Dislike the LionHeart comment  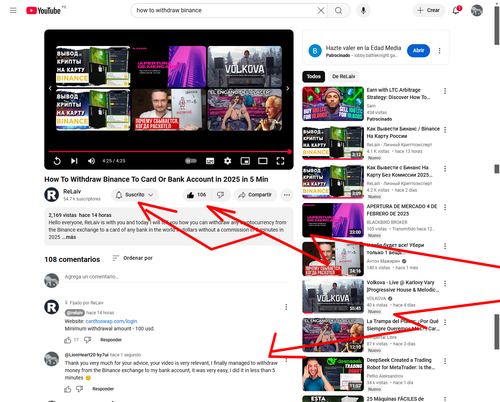(79, 389)
